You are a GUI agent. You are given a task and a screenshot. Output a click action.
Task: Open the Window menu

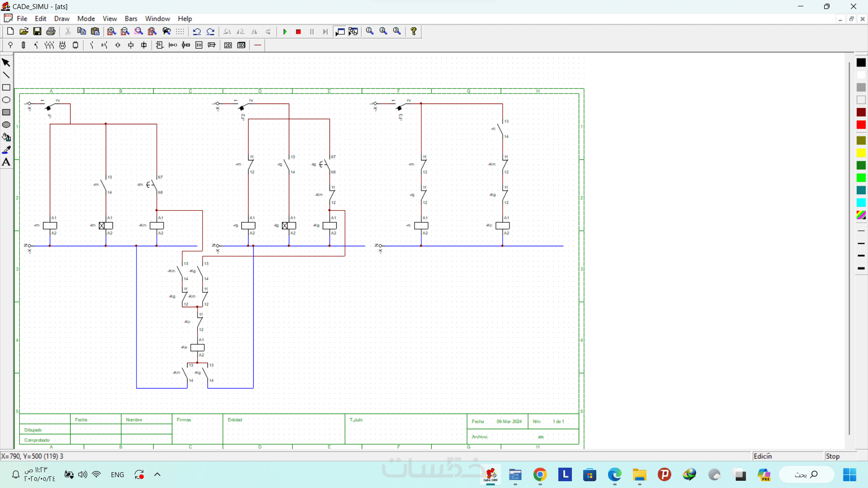(x=157, y=19)
